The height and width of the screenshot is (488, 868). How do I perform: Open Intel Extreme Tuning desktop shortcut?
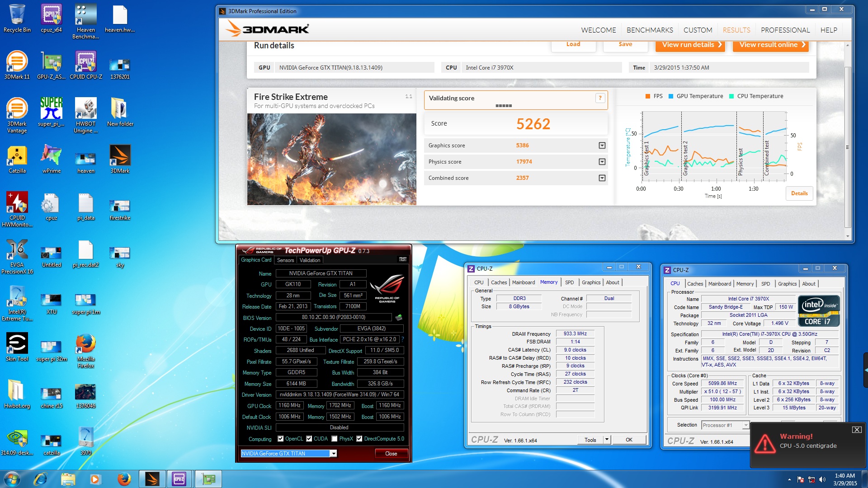(17, 303)
